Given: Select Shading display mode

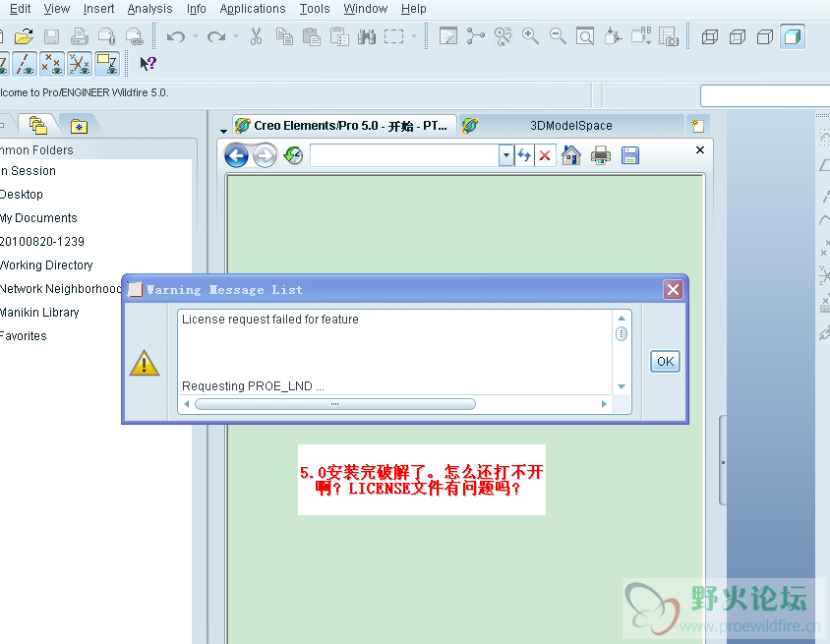Looking at the screenshot, I should [x=793, y=36].
